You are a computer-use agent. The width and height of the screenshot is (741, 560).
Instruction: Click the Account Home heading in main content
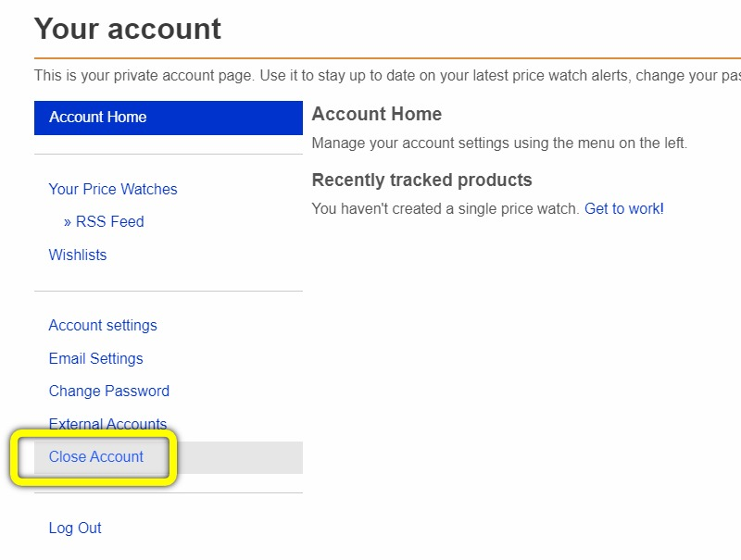377,114
